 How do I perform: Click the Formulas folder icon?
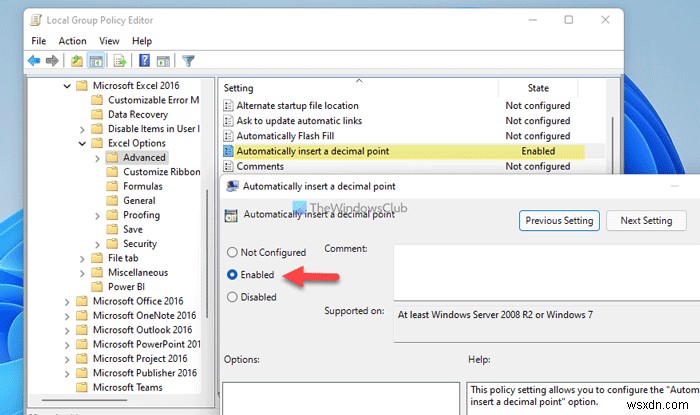[x=112, y=186]
